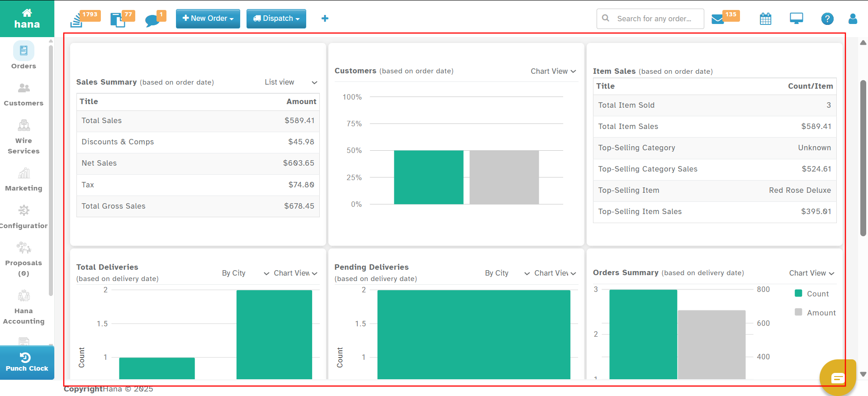Open the New Order dropdown button
868x396 pixels.
(x=208, y=19)
